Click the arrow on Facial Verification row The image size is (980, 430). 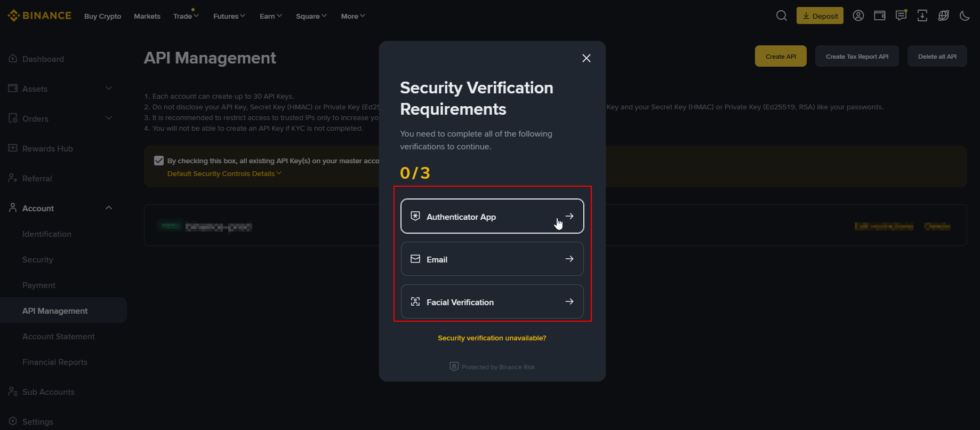coord(569,301)
